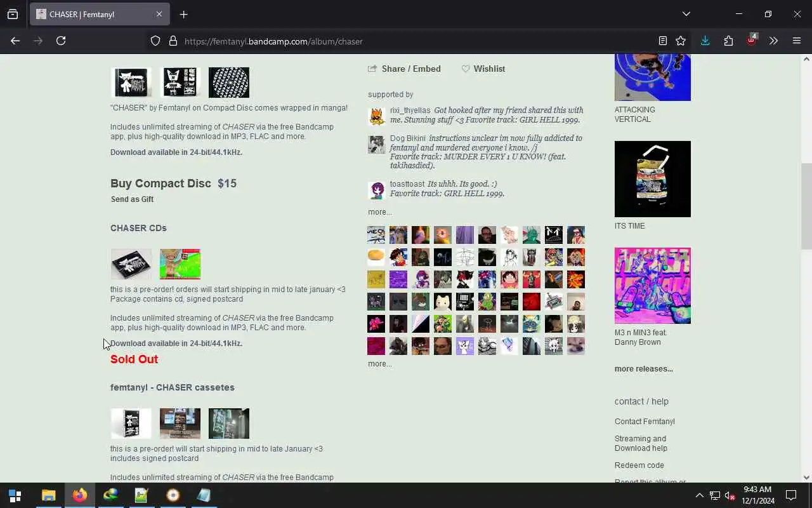Reload the current Bandcamp page
The width and height of the screenshot is (812, 508).
pyautogui.click(x=61, y=41)
